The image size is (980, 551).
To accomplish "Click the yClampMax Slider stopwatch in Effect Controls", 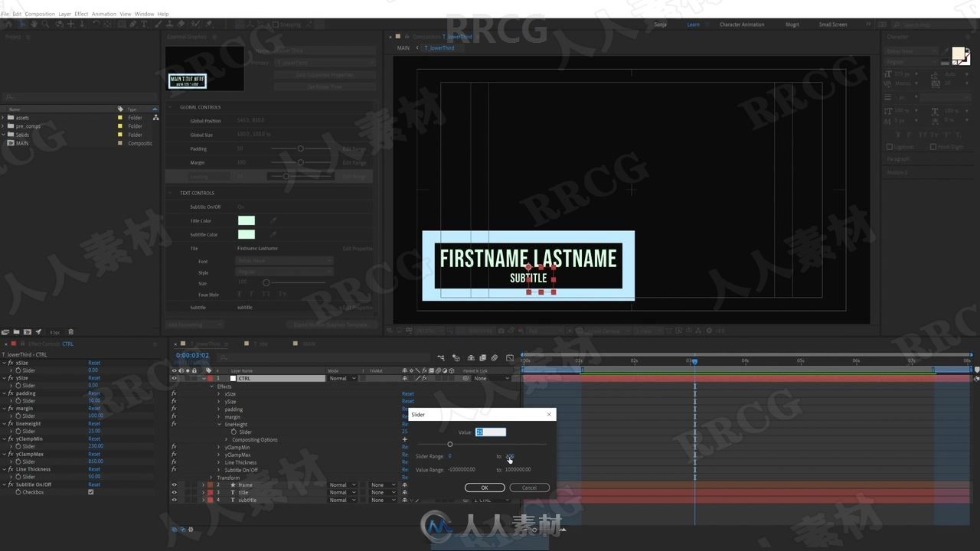I will (18, 461).
